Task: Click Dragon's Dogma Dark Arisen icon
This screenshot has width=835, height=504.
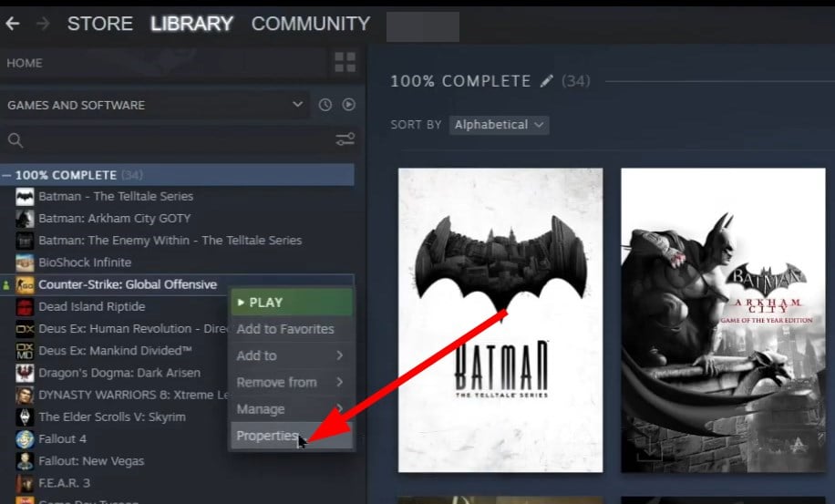Action: pyautogui.click(x=25, y=373)
